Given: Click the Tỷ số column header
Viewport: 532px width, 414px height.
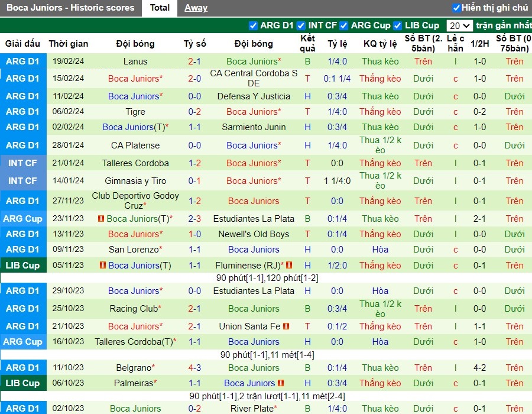Looking at the screenshot, I should pos(194,43).
